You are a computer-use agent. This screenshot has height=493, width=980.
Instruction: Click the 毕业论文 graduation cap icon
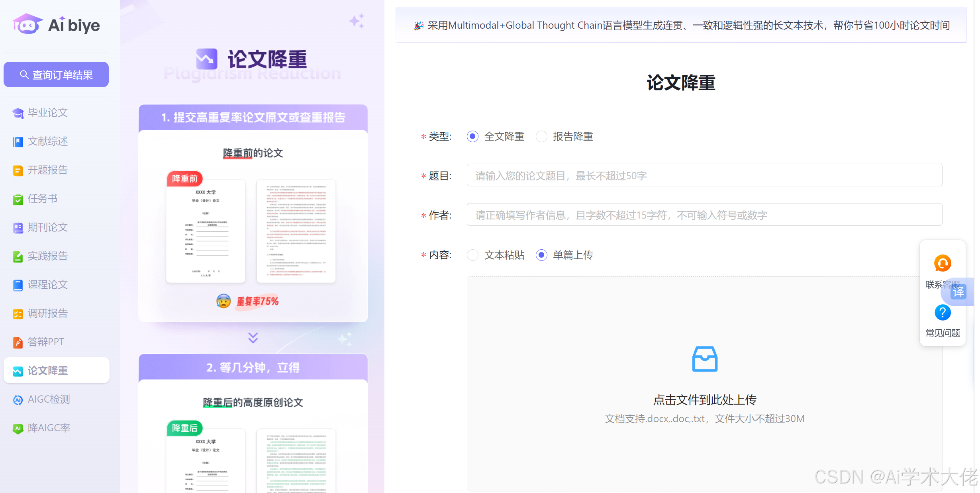tap(18, 113)
